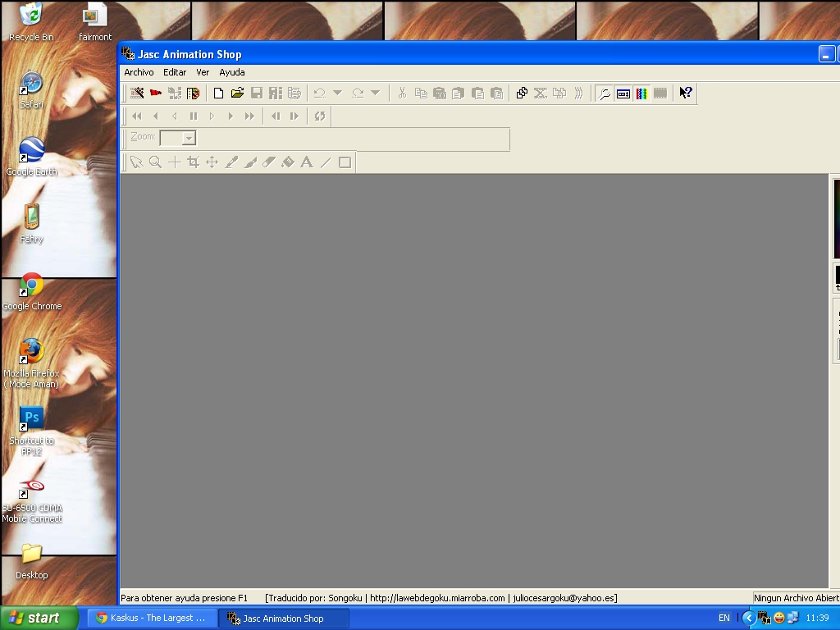
Task: Toggle the color palette toolbar button
Action: 641,94
